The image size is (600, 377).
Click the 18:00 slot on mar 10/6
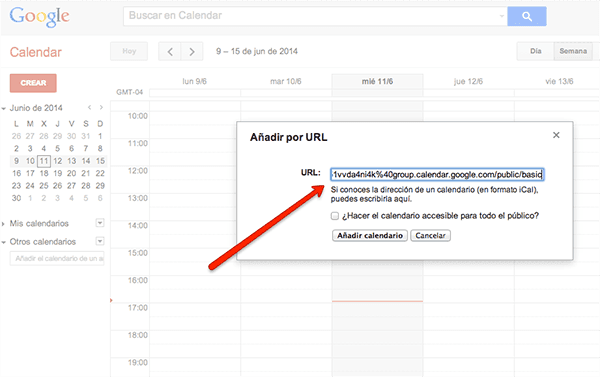pyautogui.click(x=286, y=344)
